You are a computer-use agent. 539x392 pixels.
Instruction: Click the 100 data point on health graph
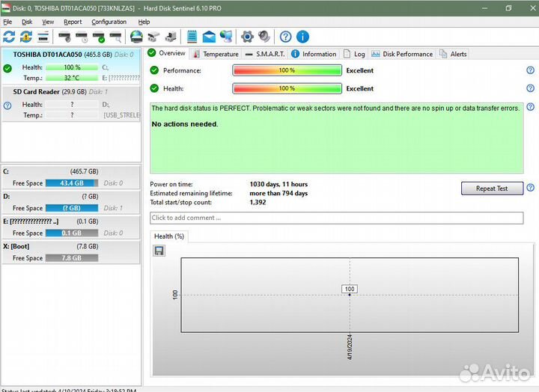[x=350, y=295]
